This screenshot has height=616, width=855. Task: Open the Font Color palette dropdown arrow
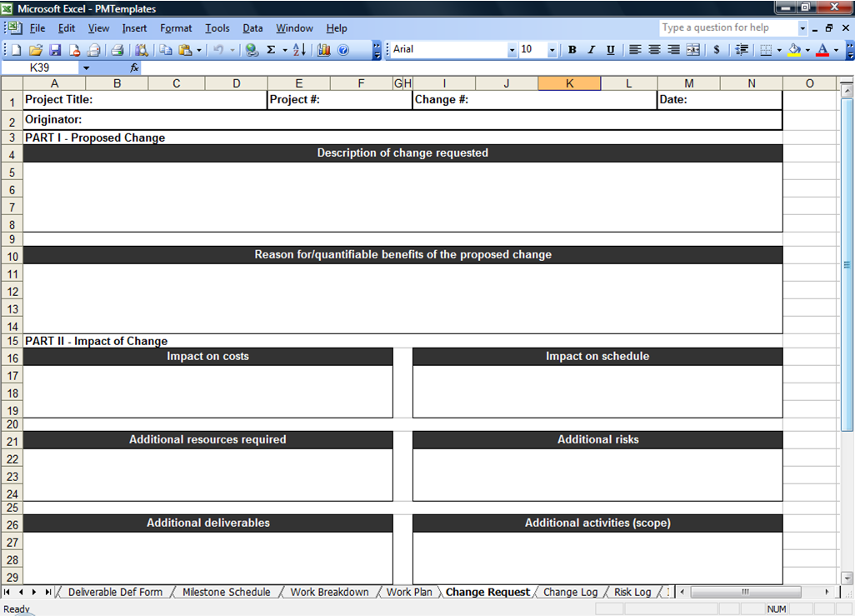[x=836, y=50]
